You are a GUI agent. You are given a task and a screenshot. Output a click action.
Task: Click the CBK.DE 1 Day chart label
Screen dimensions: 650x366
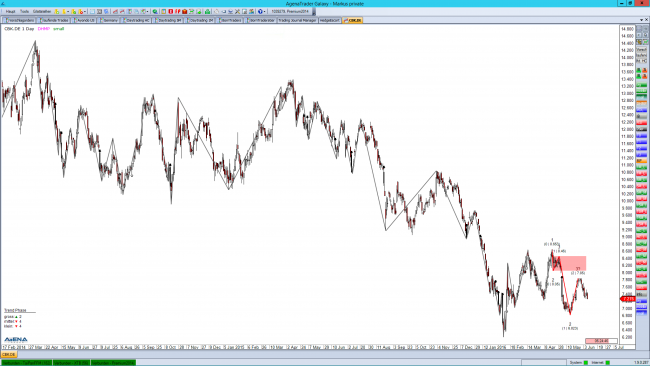pos(19,29)
